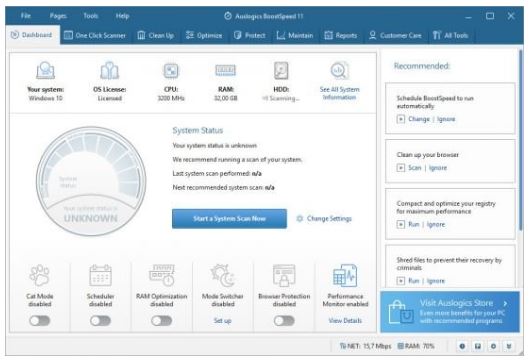The height and width of the screenshot is (363, 530).
Task: Click Scan under Clean up your browser
Action: 415,168
